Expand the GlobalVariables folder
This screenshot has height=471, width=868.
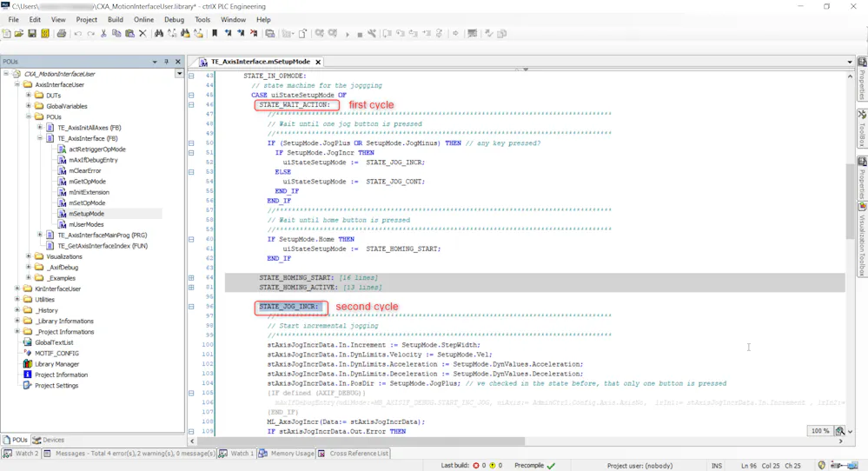coord(29,106)
